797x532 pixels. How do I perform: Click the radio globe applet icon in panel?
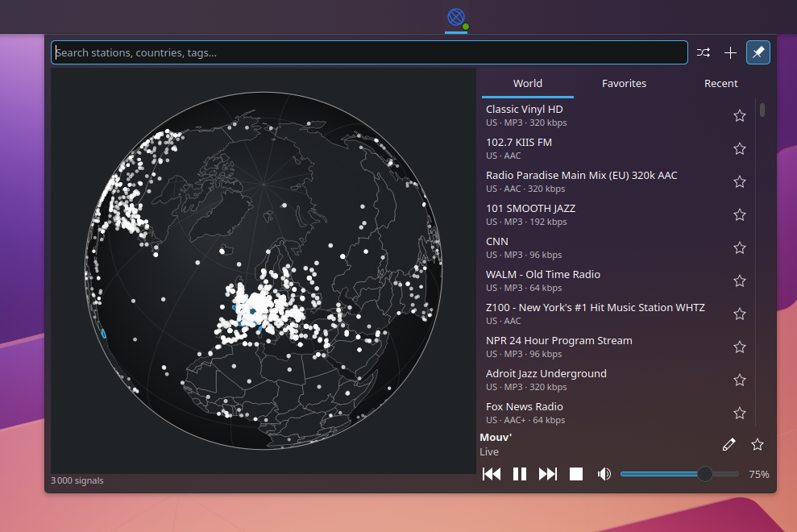click(456, 17)
